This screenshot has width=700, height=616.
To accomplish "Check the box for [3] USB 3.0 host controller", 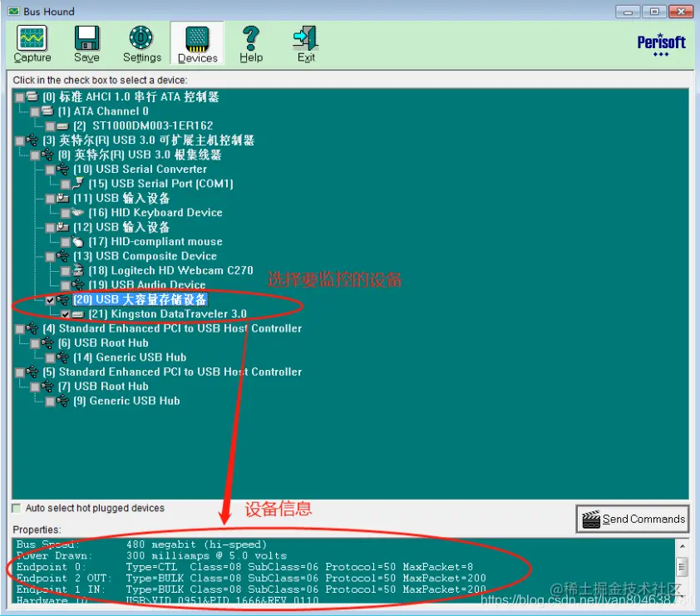I will (x=20, y=141).
